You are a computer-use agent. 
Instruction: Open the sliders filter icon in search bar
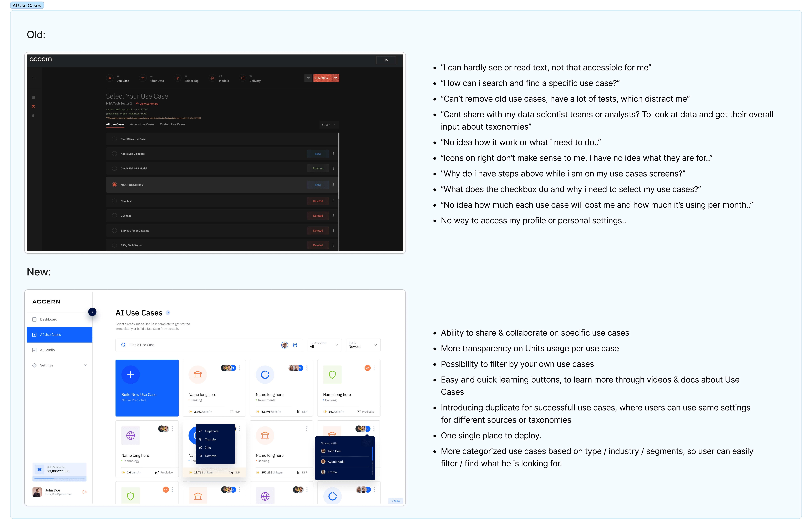(295, 345)
